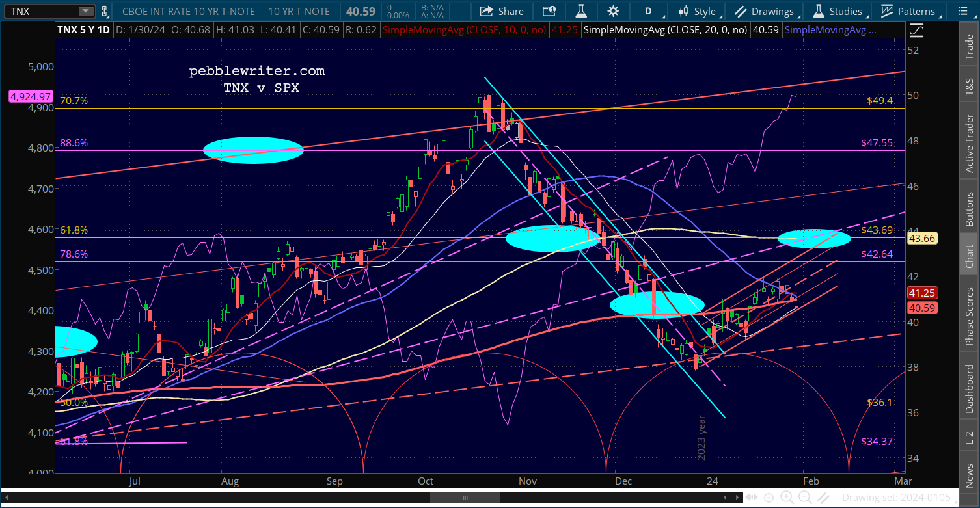Click the 70.7% Fibonacci label
The width and height of the screenshot is (980, 508).
73,101
